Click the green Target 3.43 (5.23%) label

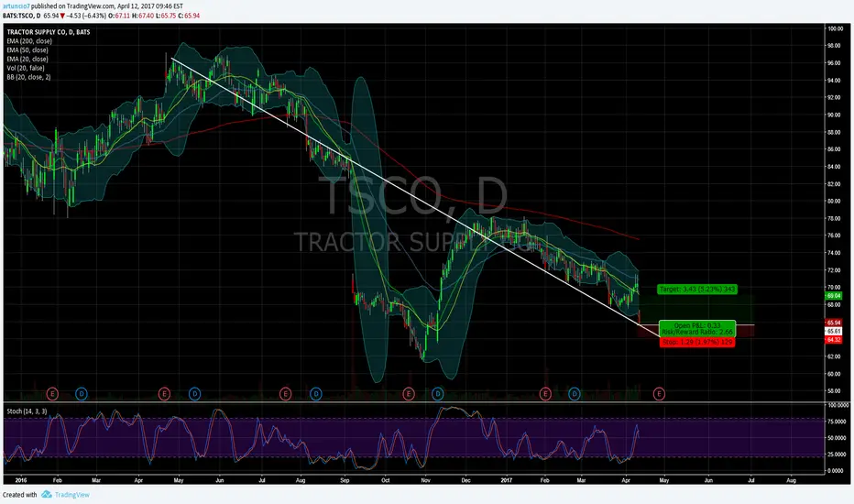click(697, 290)
